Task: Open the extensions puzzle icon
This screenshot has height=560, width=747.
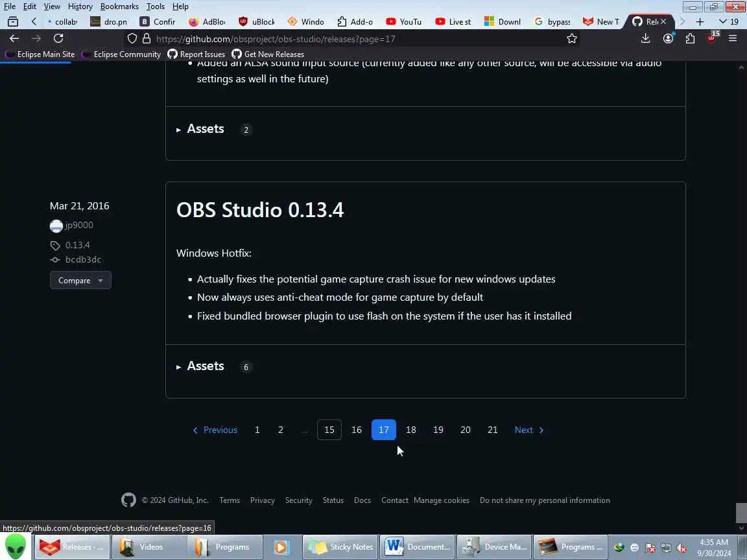Action: click(690, 39)
